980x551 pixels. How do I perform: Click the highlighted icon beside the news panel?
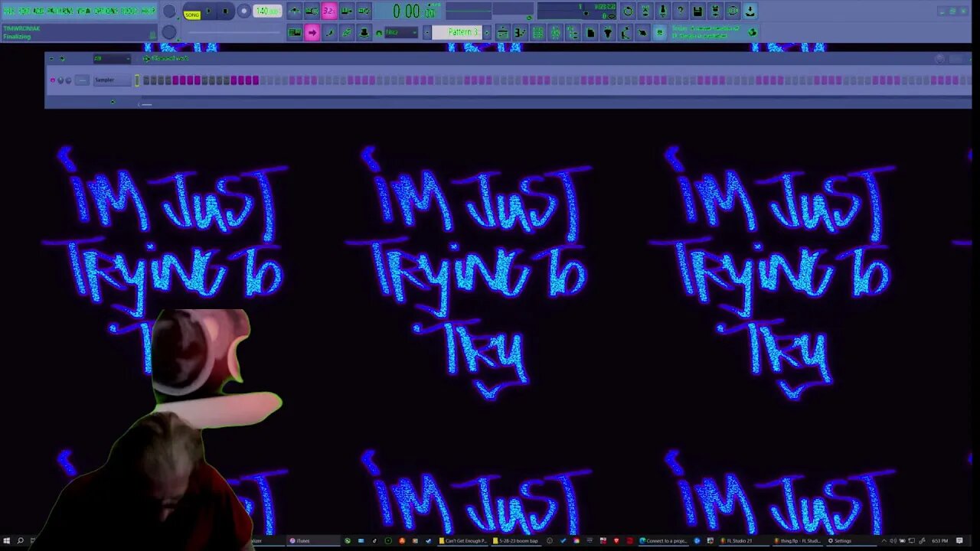tap(659, 32)
